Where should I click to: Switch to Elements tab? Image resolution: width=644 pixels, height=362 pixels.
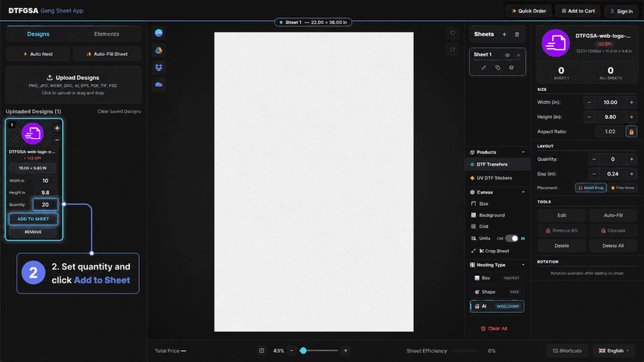pos(107,34)
